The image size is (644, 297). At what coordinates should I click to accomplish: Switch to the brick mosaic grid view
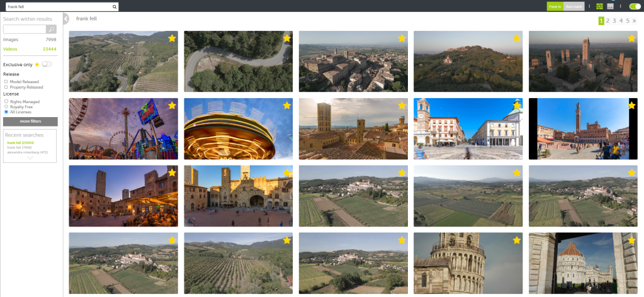click(x=599, y=6)
